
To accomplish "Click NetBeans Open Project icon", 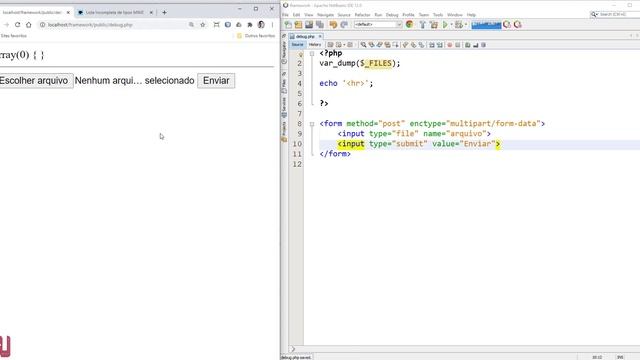I will [309, 24].
